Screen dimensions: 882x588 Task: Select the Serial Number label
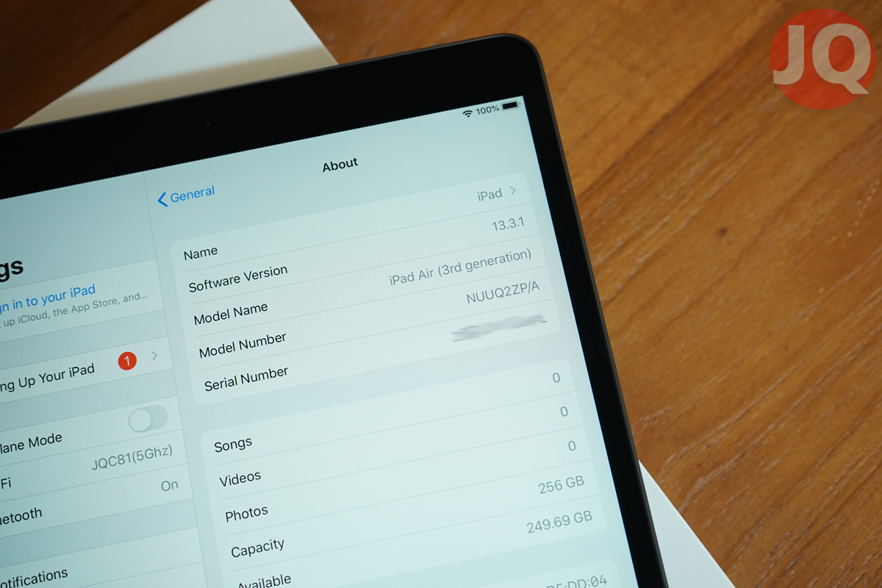245,379
